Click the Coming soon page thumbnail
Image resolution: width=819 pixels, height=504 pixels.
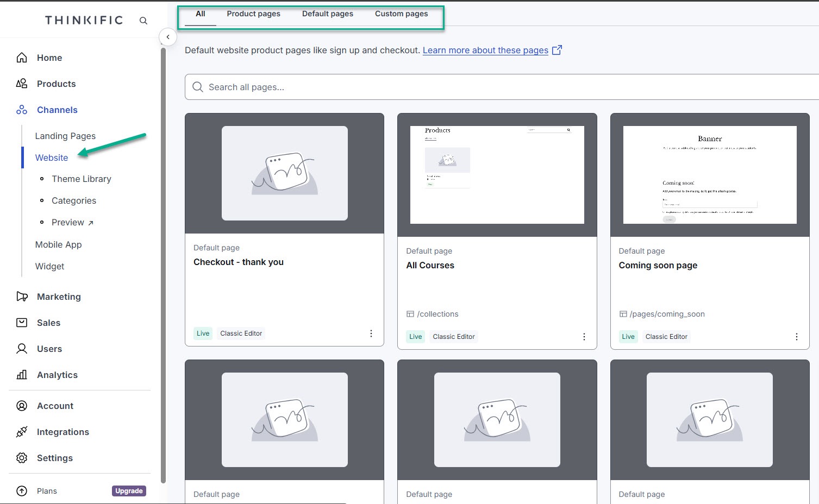point(710,175)
